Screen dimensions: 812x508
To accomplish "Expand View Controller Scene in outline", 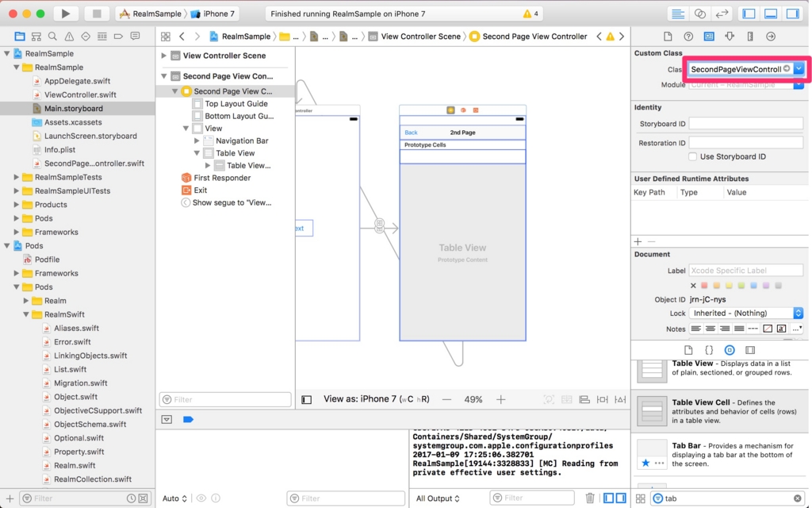I will point(163,56).
